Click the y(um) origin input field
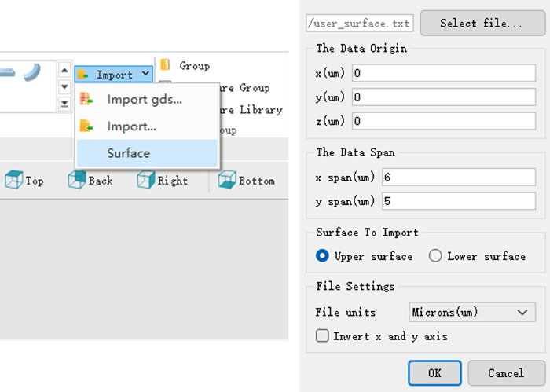This screenshot has width=550, height=392. pos(444,97)
